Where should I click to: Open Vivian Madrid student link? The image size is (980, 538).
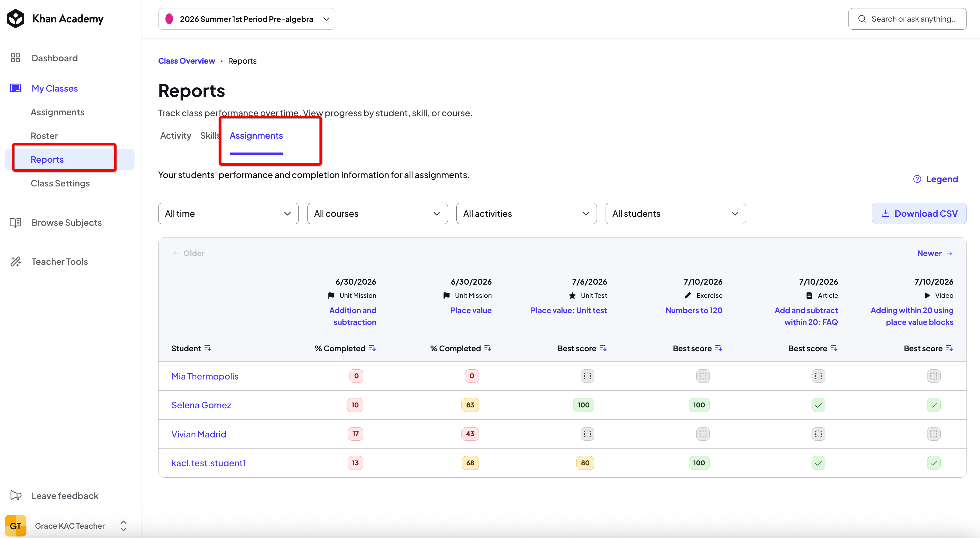point(198,434)
